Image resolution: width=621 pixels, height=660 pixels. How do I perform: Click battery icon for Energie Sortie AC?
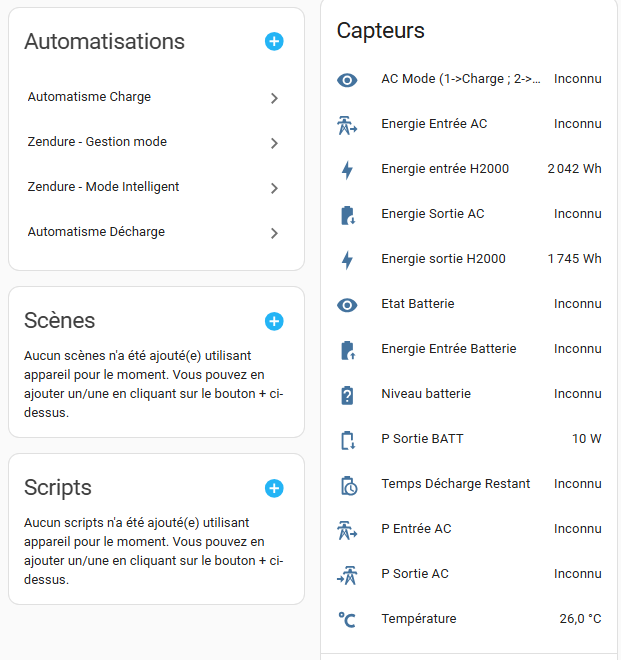click(347, 215)
